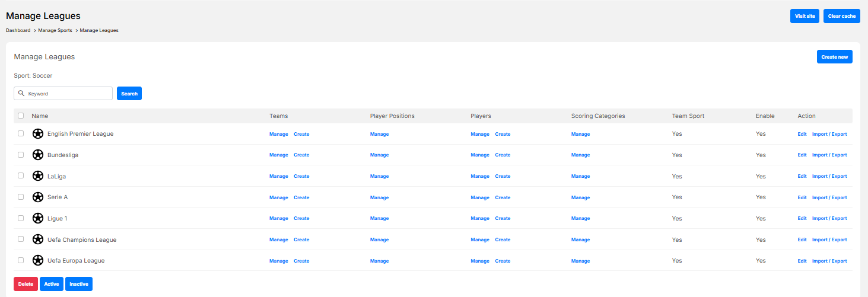Open Manage Sports breadcrumb link
868x297 pixels.
point(55,30)
